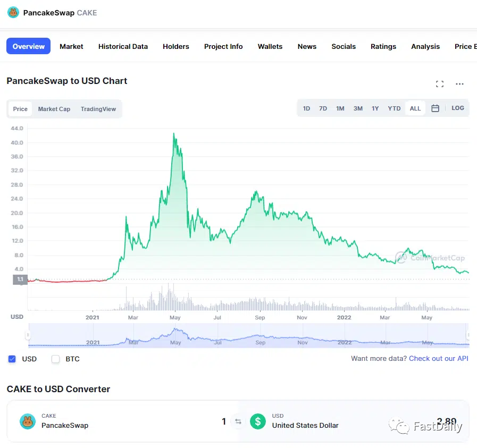Screen dimensions: 477x448
Task: Open the News tab
Action: point(307,47)
